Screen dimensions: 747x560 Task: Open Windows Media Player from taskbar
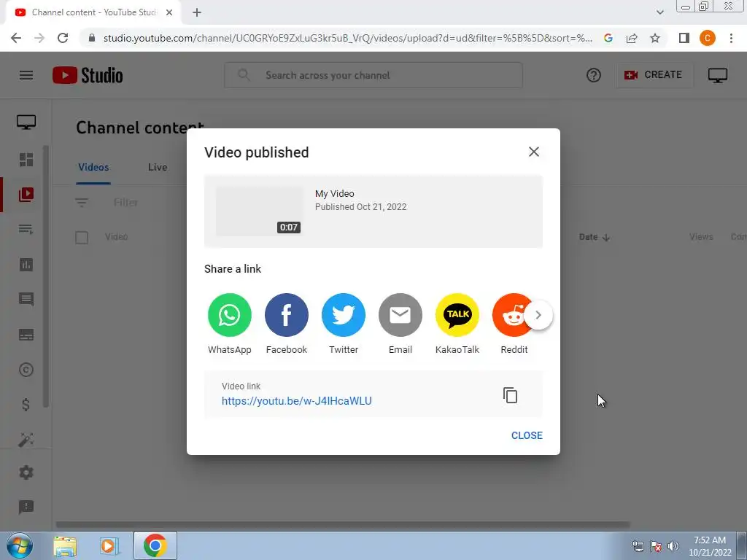click(x=109, y=545)
